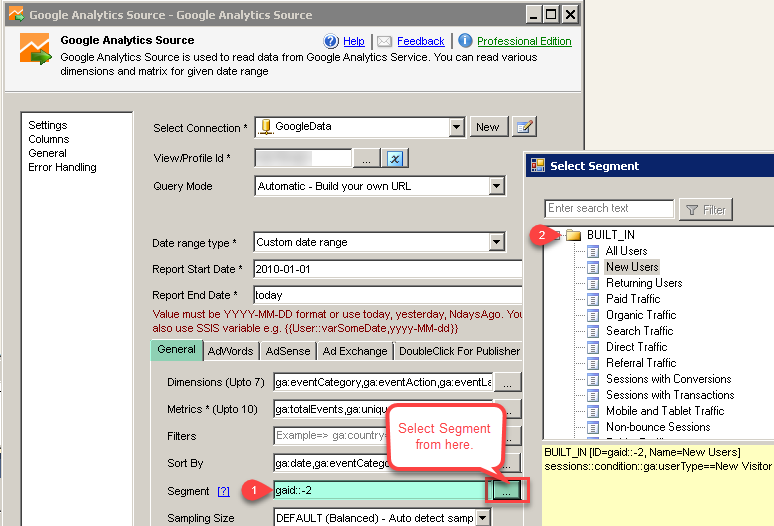Click the Google Analytics Source logo icon
This screenshot has width=774, height=526.
pos(35,49)
